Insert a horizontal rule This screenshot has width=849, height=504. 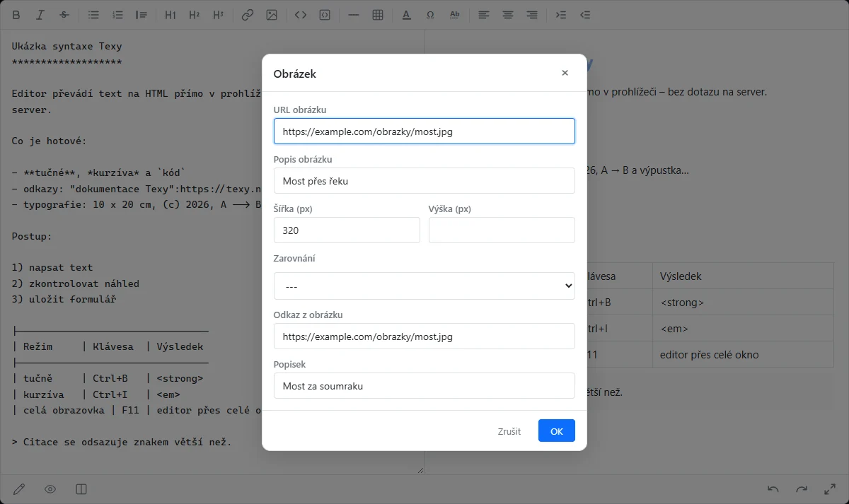354,14
